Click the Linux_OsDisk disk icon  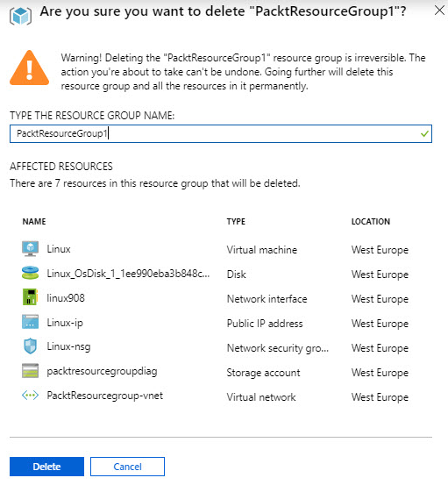click(x=31, y=273)
